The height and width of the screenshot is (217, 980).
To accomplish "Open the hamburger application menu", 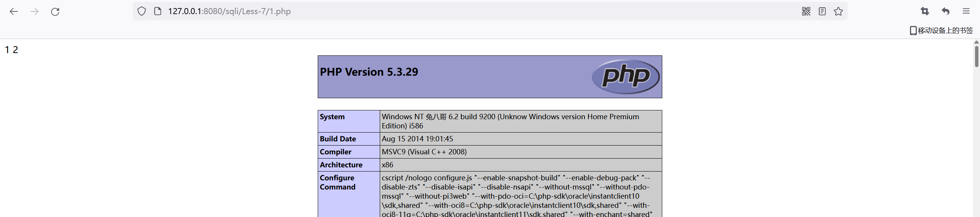I will pos(966,11).
